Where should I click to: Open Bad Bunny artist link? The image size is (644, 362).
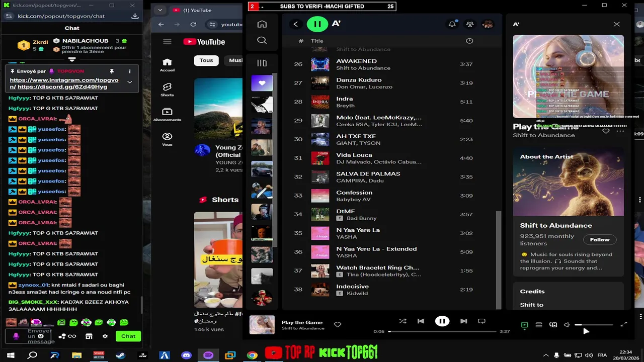click(x=361, y=218)
